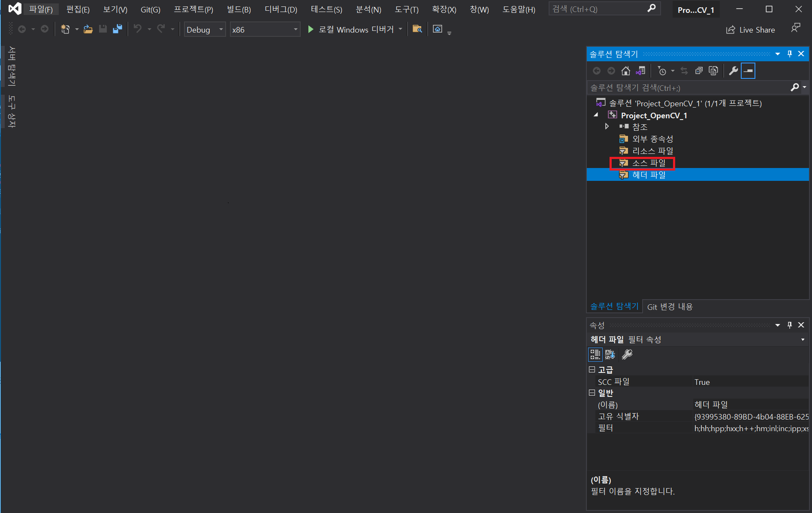
Task: Click the New Project toolbar icon
Action: pyautogui.click(x=65, y=29)
